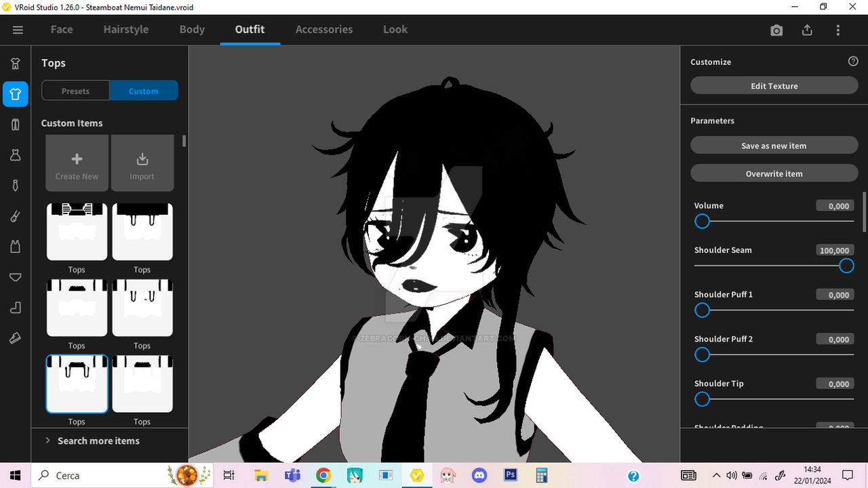Open the Hairstyle tab
Viewport: 868px width, 488px height.
126,29
